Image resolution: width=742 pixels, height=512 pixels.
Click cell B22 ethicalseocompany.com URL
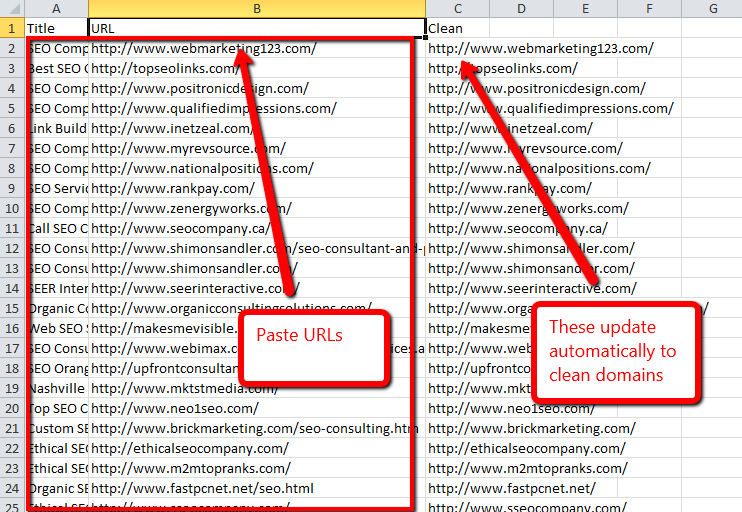point(257,448)
